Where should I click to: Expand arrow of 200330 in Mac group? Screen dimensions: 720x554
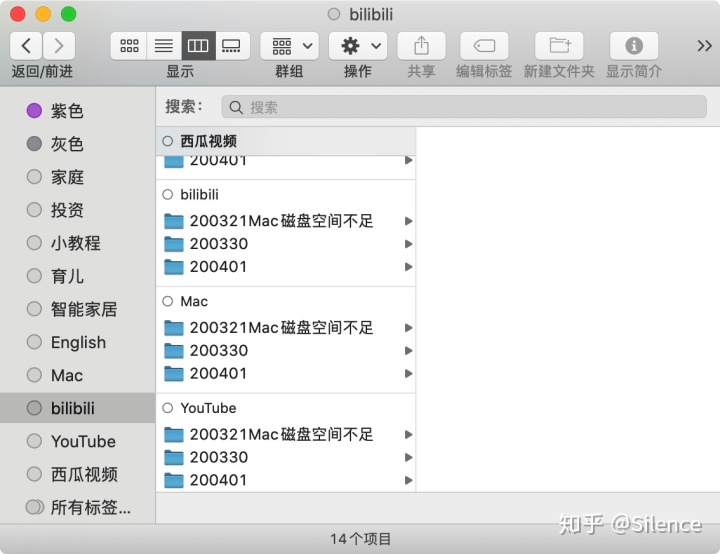point(408,350)
